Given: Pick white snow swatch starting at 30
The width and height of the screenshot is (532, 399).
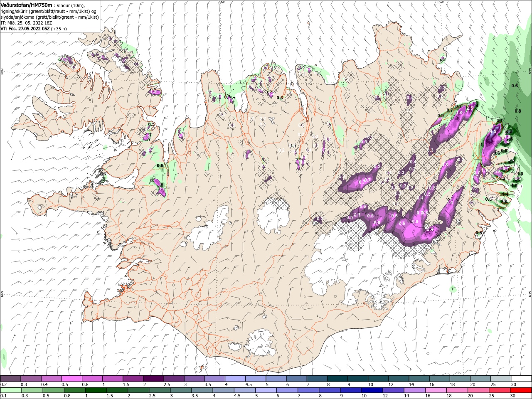Looking at the screenshot, I should click(x=520, y=379).
